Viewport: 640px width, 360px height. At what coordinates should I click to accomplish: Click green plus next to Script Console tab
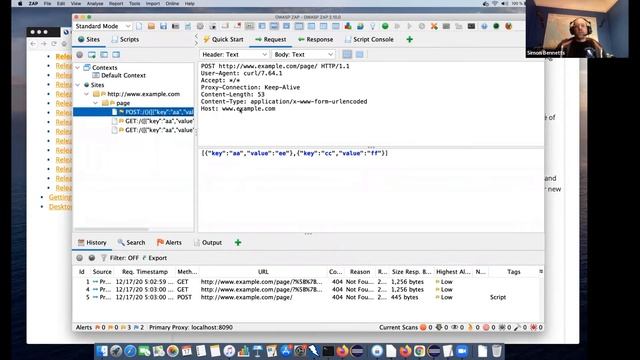tap(409, 40)
